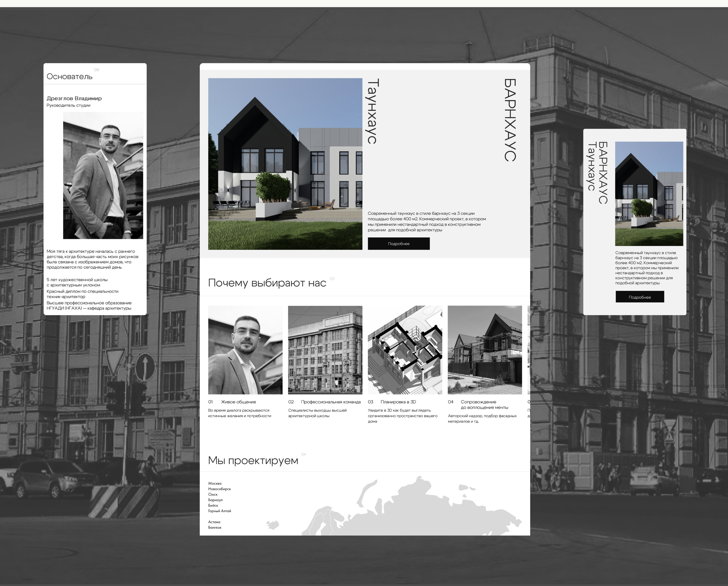Click the Почему выбирают нас heading

click(267, 283)
